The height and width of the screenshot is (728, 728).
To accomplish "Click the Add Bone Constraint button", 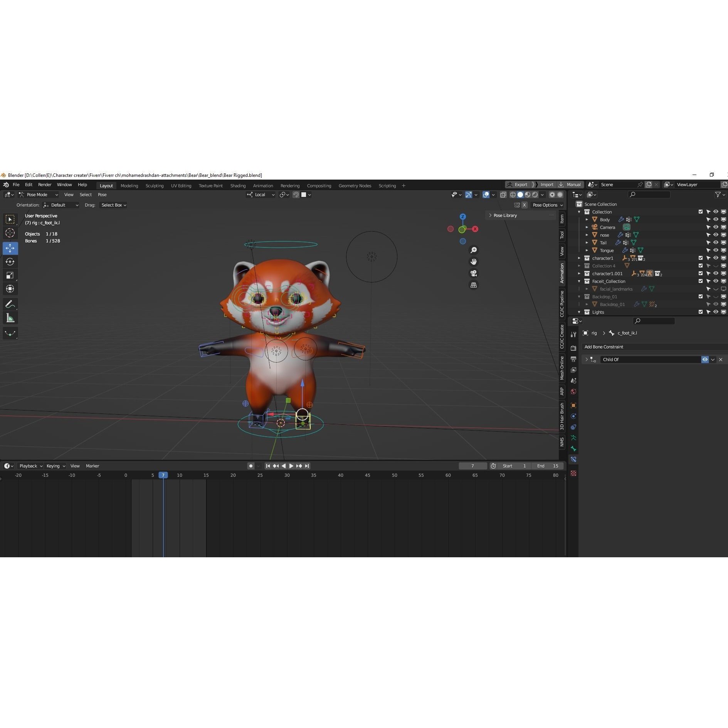I will (604, 347).
